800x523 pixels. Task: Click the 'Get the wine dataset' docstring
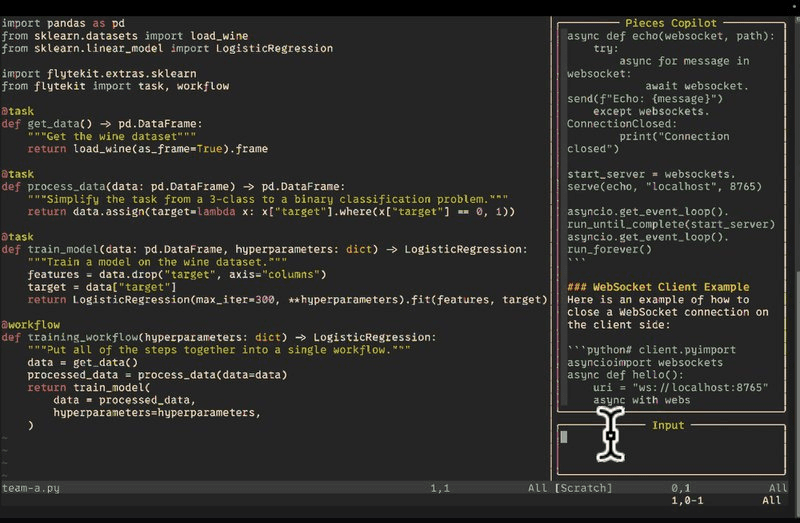click(112, 136)
